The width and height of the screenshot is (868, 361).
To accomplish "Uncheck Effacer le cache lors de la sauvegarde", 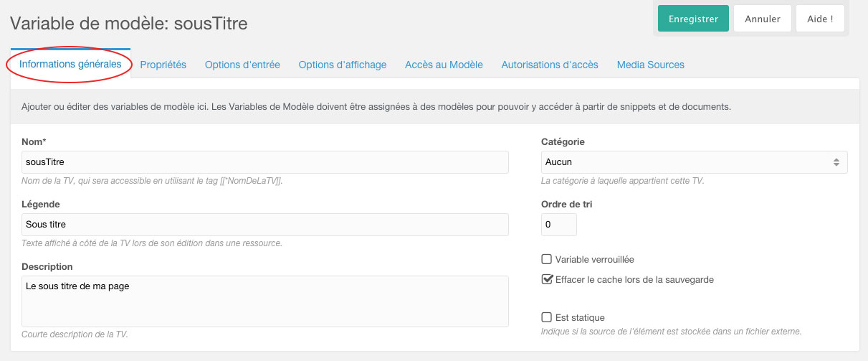I will click(x=546, y=279).
